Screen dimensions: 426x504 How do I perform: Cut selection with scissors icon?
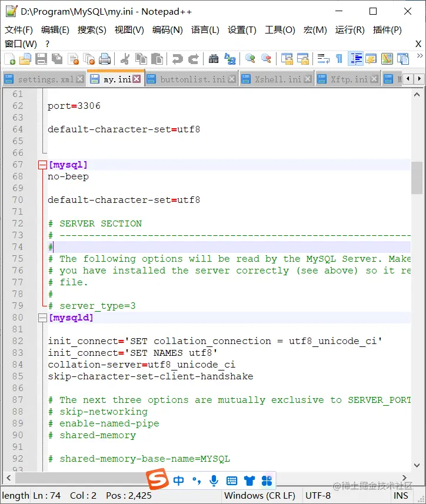(x=125, y=59)
